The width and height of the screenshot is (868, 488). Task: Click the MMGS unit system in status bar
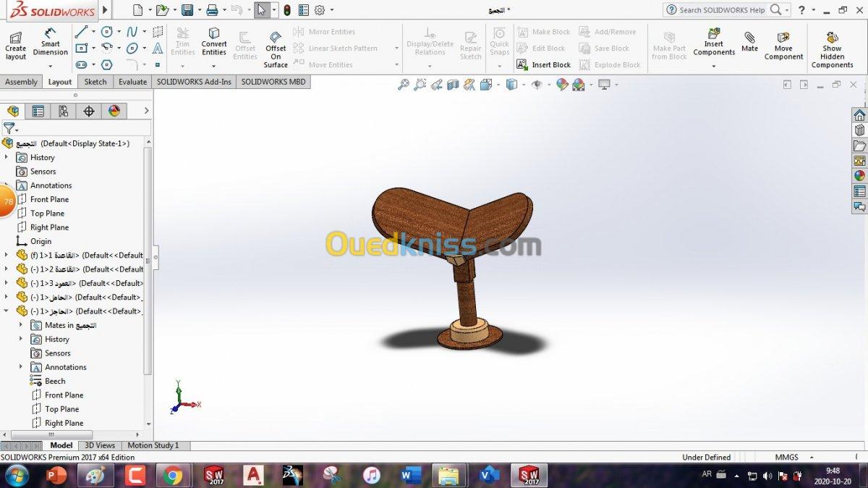pos(787,457)
